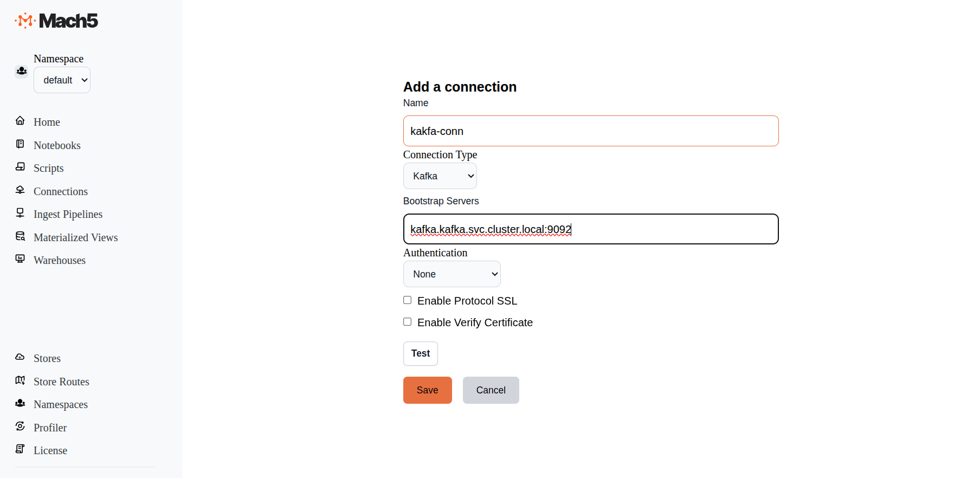980x478 pixels.
Task: Click the Warehouses icon
Action: 20,259
